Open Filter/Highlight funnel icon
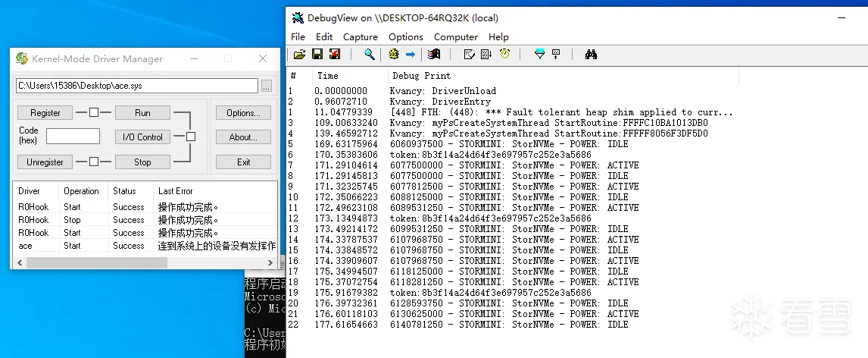868x358 pixels. click(x=540, y=55)
